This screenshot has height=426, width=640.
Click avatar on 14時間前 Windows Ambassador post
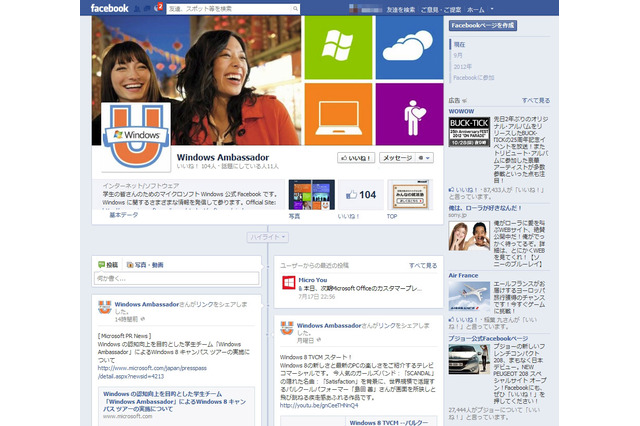pyautogui.click(x=104, y=307)
